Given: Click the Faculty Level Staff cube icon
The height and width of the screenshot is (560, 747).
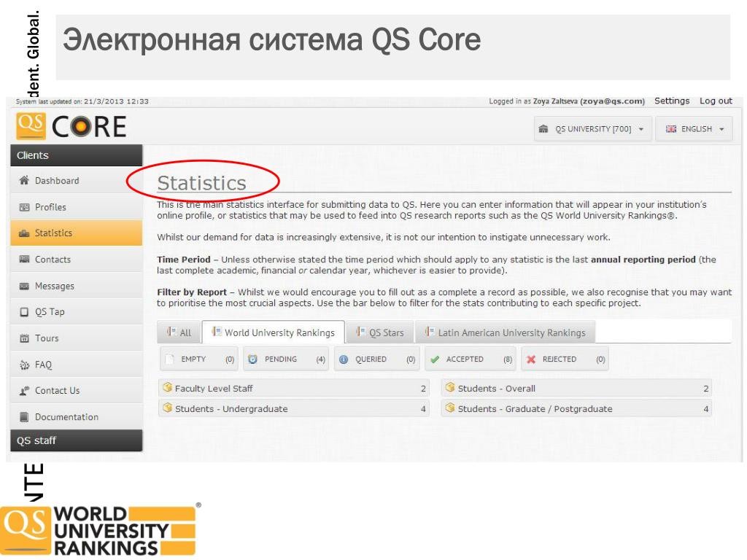Looking at the screenshot, I should coord(167,387).
